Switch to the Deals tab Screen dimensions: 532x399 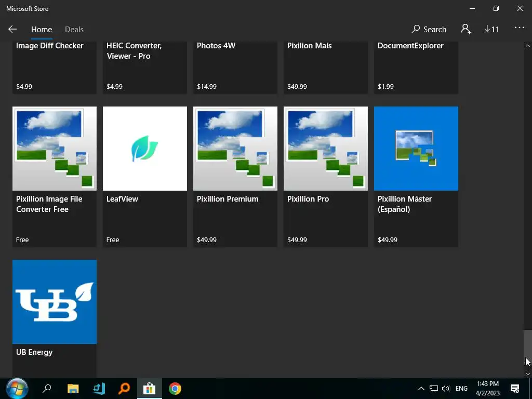point(74,30)
